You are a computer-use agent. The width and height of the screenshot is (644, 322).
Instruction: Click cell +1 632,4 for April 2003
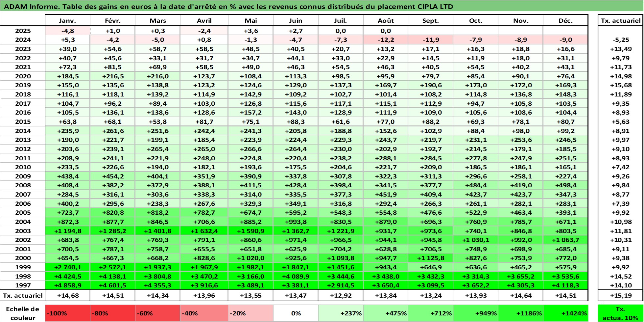(x=204, y=231)
